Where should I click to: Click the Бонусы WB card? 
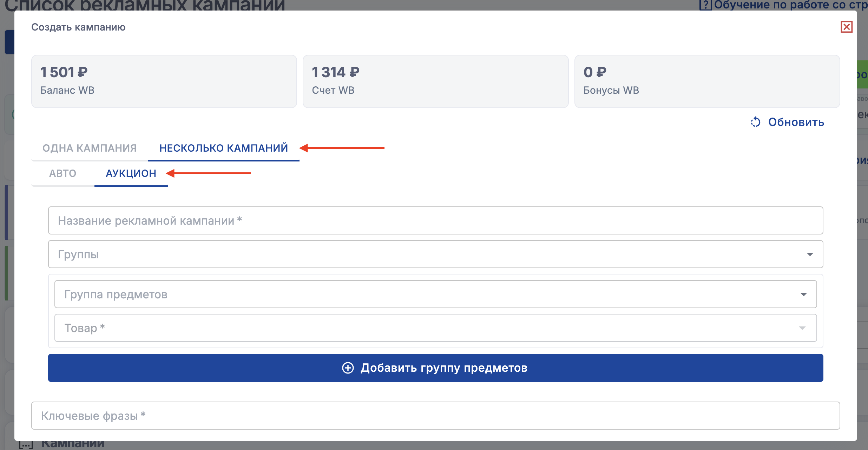(x=707, y=81)
